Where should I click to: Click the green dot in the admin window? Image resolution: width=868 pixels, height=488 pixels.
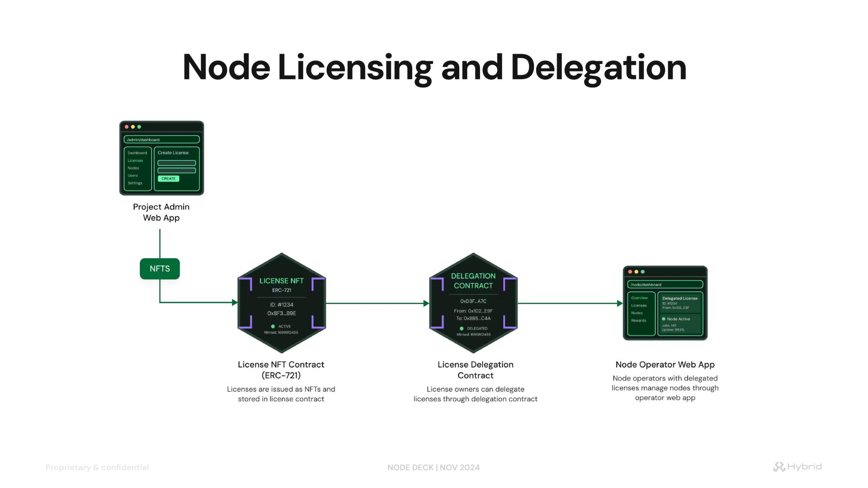[x=139, y=127]
